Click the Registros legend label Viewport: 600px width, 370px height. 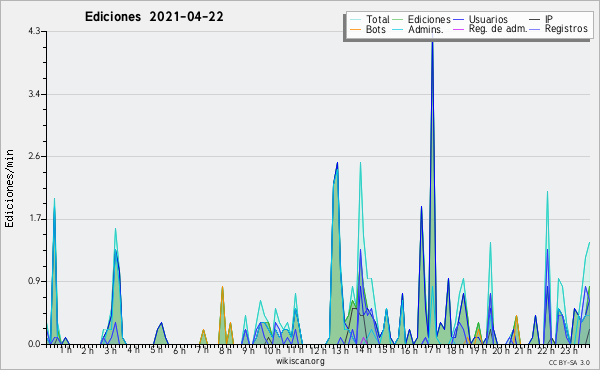[x=566, y=29]
